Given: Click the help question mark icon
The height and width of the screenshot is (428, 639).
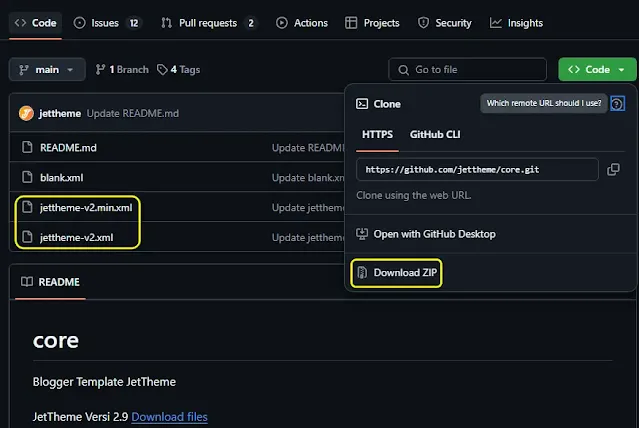Looking at the screenshot, I should (x=617, y=104).
